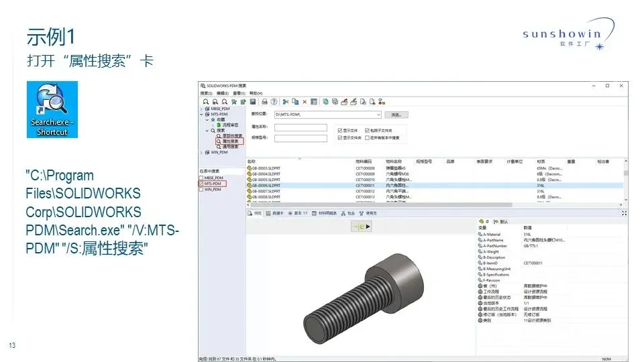Click the browse button beside the location field
Screen dimensions: 644x362
coord(396,115)
